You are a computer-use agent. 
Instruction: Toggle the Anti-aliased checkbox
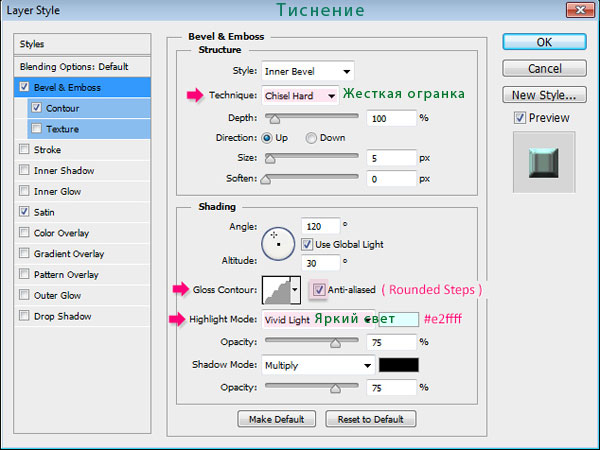(319, 290)
